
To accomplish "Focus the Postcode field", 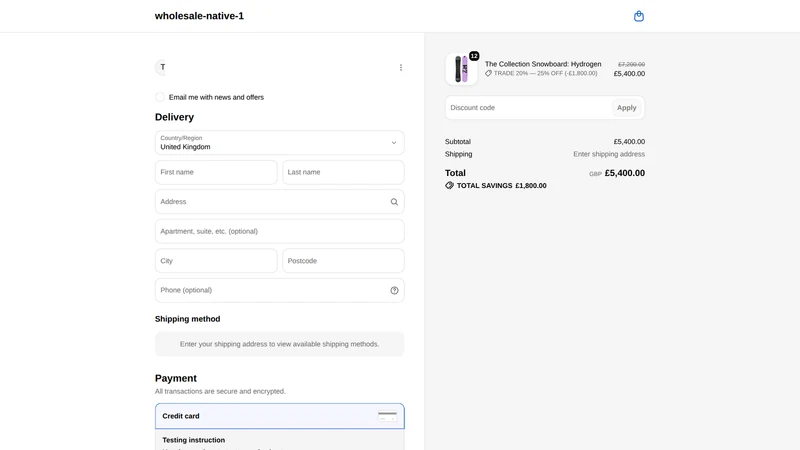I will tap(343, 261).
